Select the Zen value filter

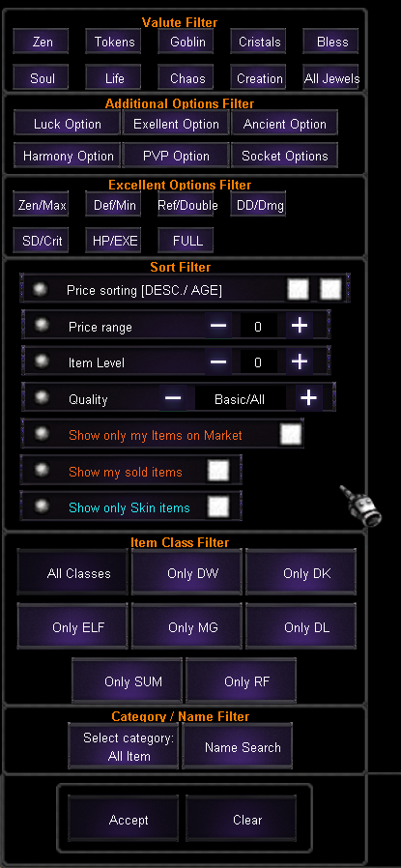click(x=41, y=42)
